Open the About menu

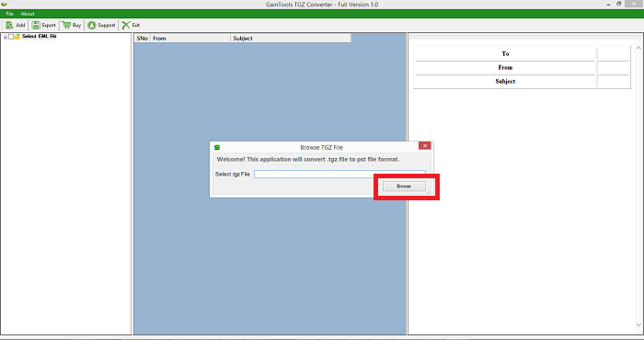(x=28, y=14)
